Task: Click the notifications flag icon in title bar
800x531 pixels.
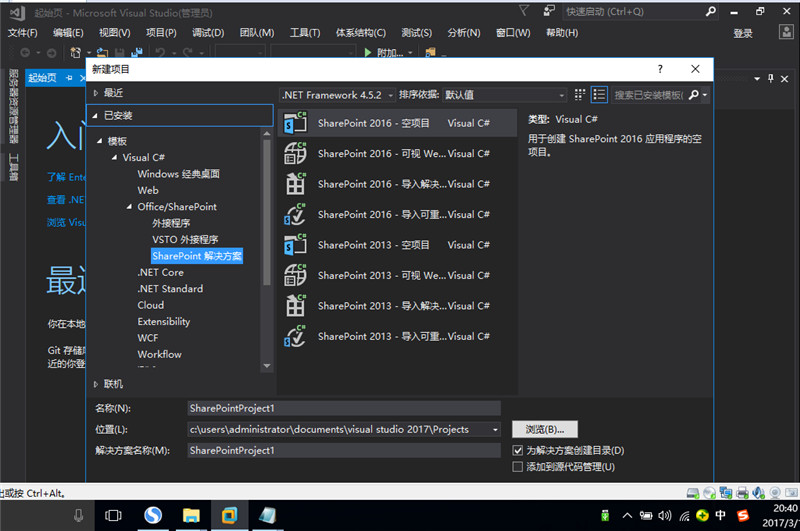Action: (524, 11)
